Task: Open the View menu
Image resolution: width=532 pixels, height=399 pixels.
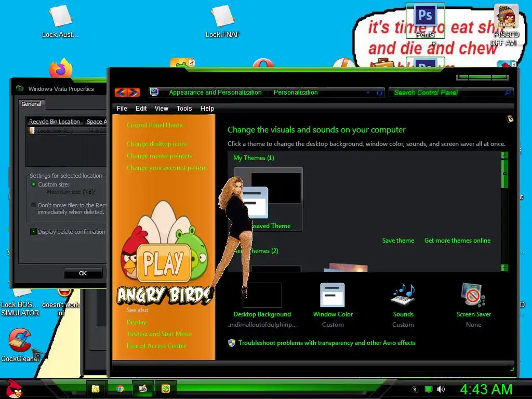Action: pos(162,108)
